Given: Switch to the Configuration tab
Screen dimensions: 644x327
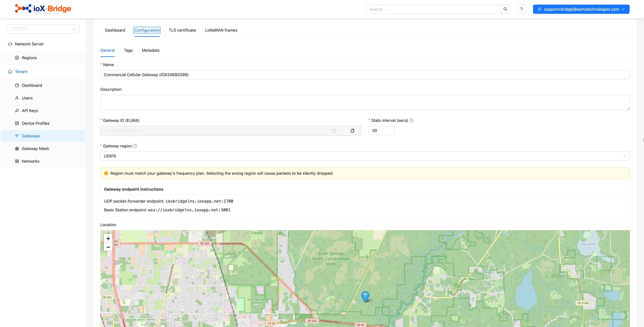Looking at the screenshot, I should [x=147, y=30].
